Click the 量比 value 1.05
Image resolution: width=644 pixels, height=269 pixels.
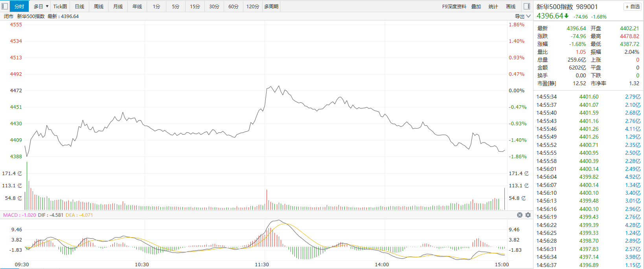(581, 52)
